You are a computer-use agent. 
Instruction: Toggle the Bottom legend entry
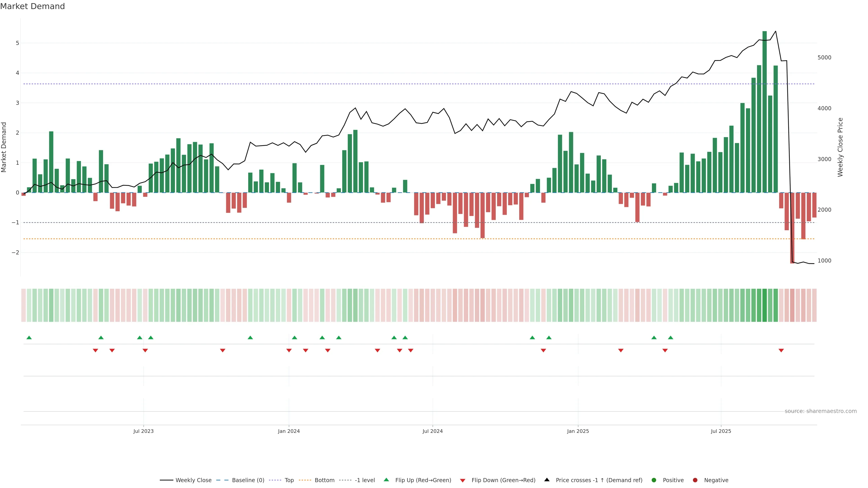325,480
